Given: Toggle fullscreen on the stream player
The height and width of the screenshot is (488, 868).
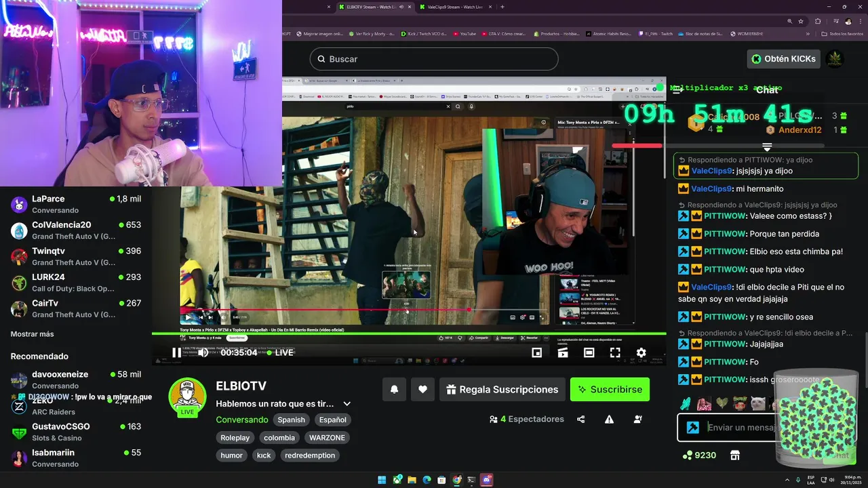Looking at the screenshot, I should click(615, 352).
